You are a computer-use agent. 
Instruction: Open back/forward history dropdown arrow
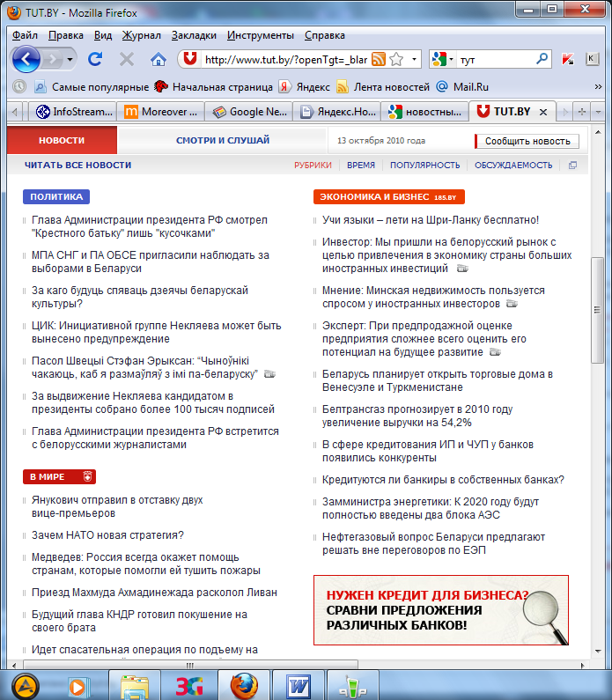click(x=70, y=59)
